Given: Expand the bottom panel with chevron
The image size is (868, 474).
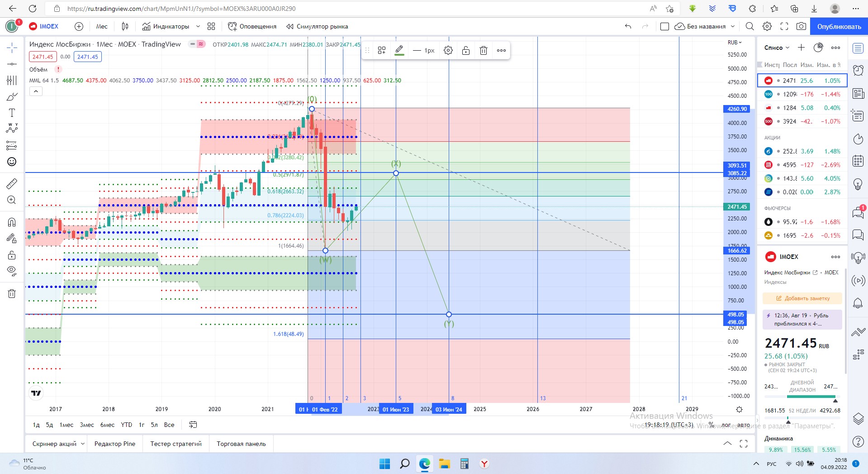Looking at the screenshot, I should coord(727,444).
